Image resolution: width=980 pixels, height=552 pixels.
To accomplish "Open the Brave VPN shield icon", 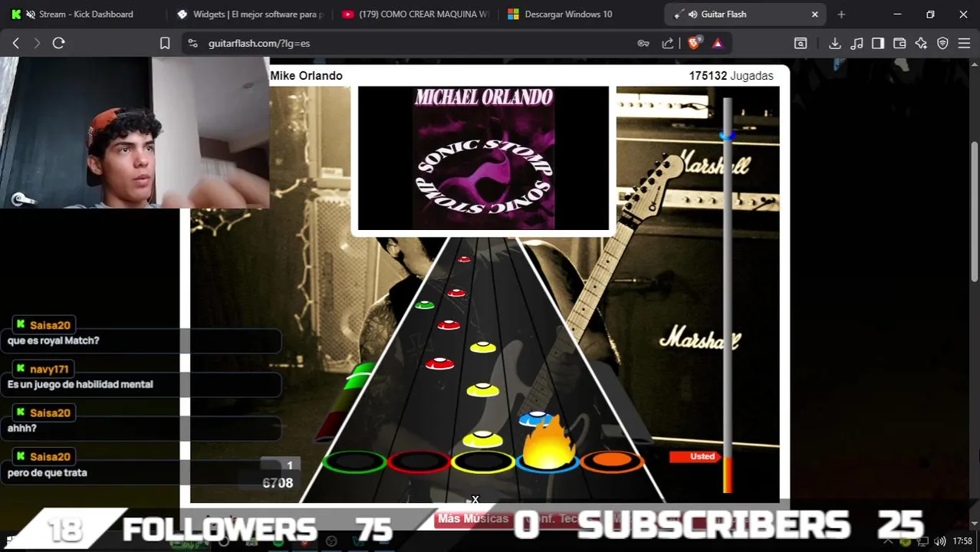I will click(942, 44).
